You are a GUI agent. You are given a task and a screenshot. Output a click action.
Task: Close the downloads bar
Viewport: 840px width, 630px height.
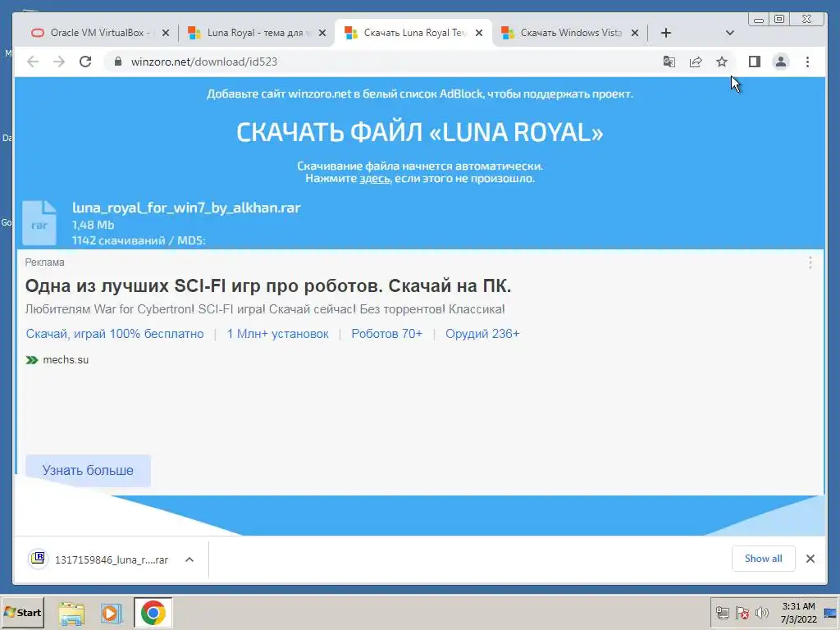click(810, 559)
